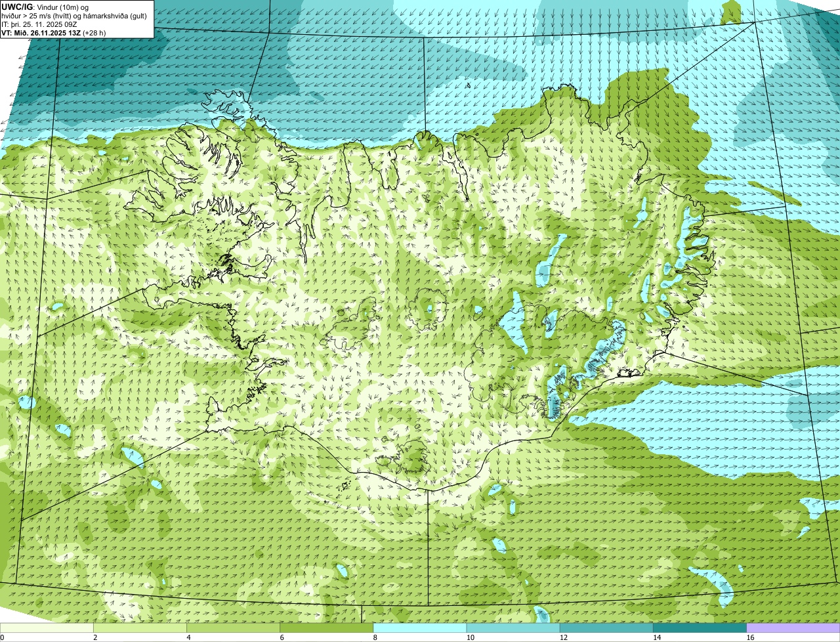Click the legend tick label '0'

[x=2, y=637]
